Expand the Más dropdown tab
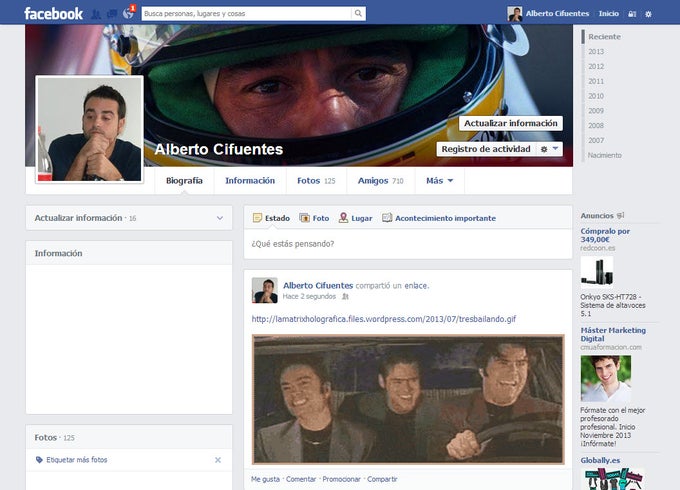This screenshot has height=490, width=680. pyautogui.click(x=439, y=181)
